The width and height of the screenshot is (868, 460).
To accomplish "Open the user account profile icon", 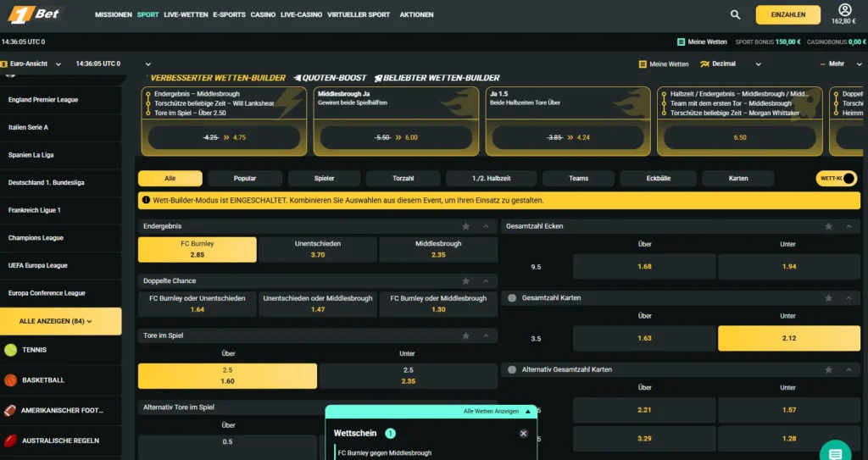I will (845, 9).
